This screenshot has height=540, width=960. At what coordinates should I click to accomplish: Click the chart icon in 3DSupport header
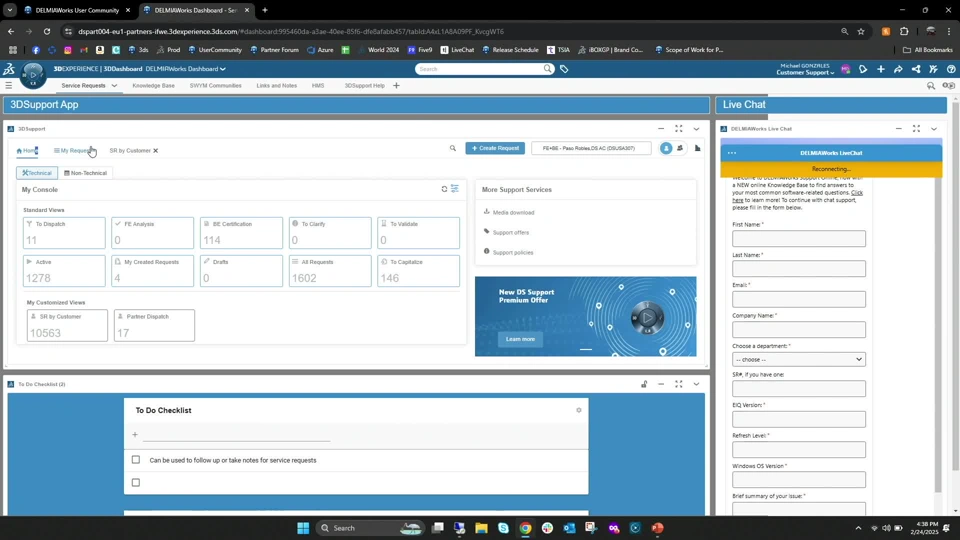pyautogui.click(x=697, y=148)
